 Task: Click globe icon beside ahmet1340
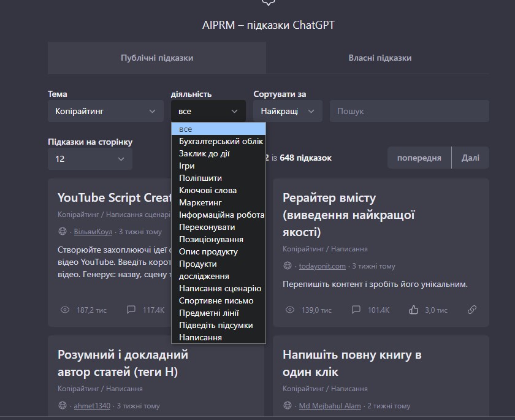point(63,405)
